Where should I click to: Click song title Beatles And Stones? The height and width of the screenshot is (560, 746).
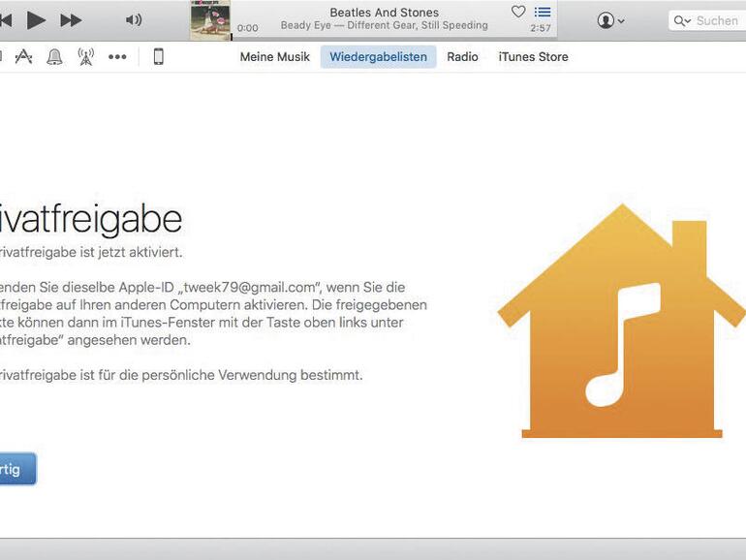pyautogui.click(x=384, y=12)
